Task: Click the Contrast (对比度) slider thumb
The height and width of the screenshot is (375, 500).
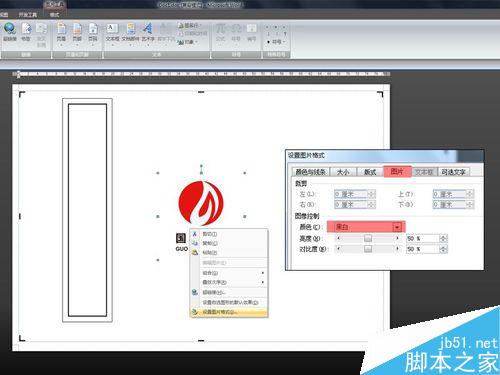Action: click(368, 249)
